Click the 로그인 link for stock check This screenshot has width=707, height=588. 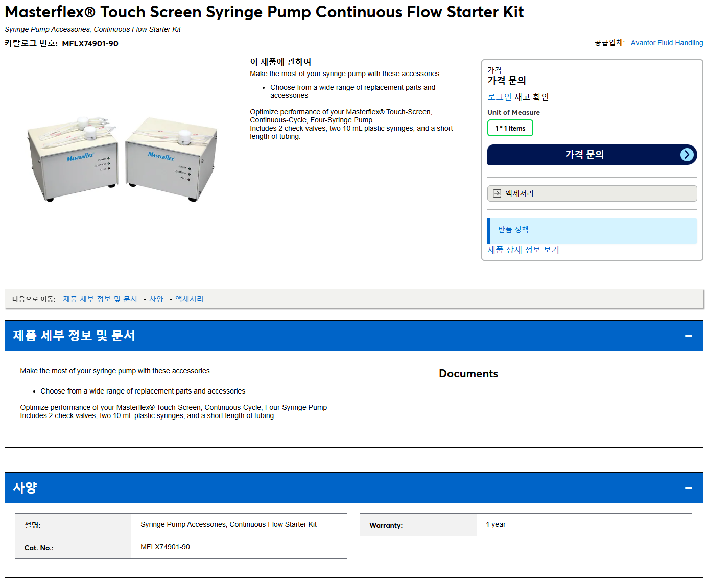pos(499,97)
